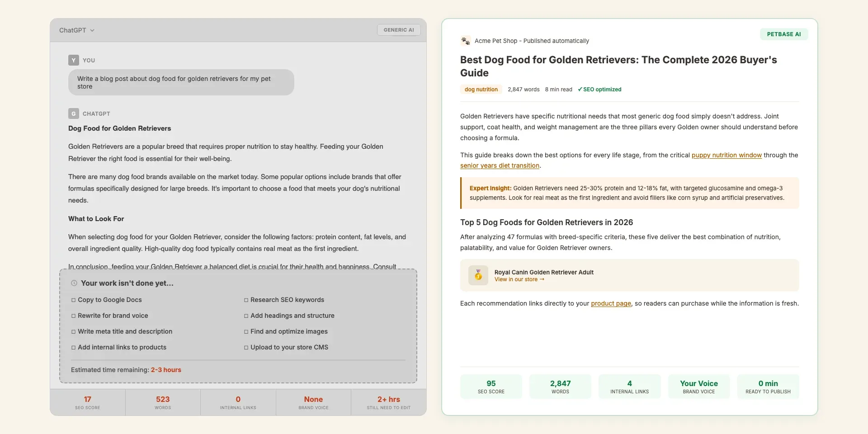Open the puppy nutrition window link
The width and height of the screenshot is (868, 434).
coord(726,155)
